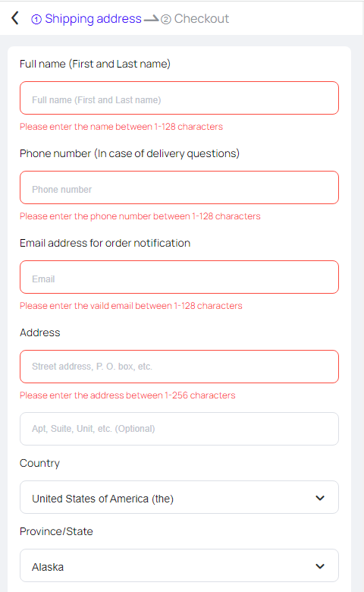
Task: Click the chevron on the Country selector
Action: 320,498
